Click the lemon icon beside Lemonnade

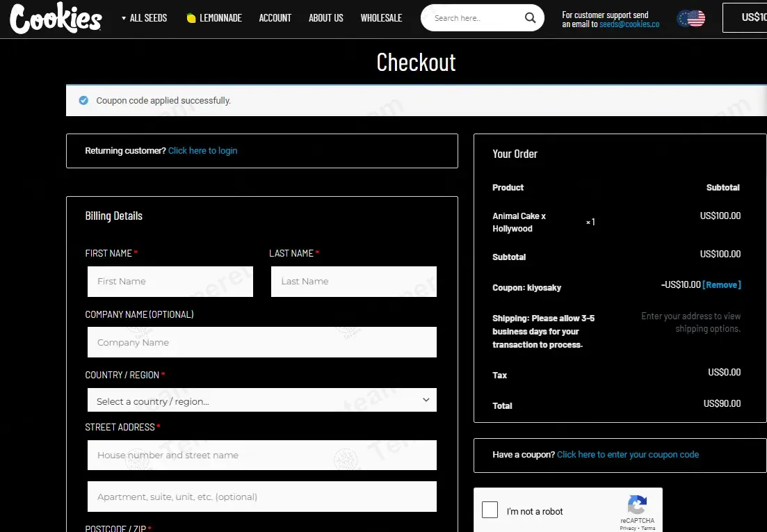point(191,18)
